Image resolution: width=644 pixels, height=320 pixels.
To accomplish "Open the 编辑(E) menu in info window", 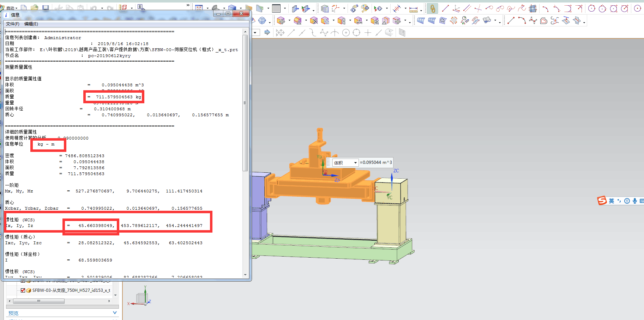I will click(x=31, y=24).
